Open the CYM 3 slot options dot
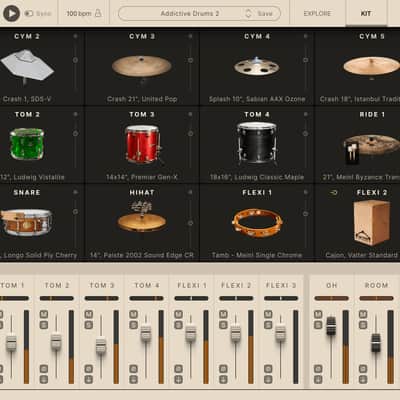 point(190,36)
